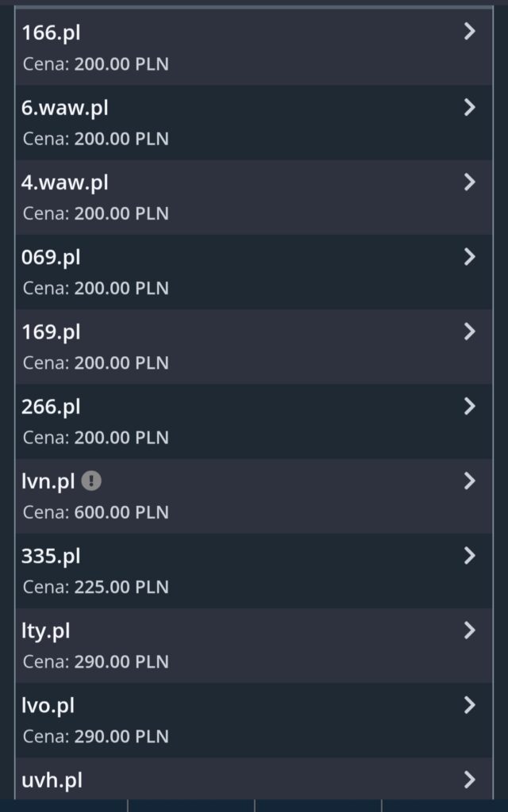The image size is (508, 812).
Task: Click the right arrow for 266.pl
Action: (469, 406)
